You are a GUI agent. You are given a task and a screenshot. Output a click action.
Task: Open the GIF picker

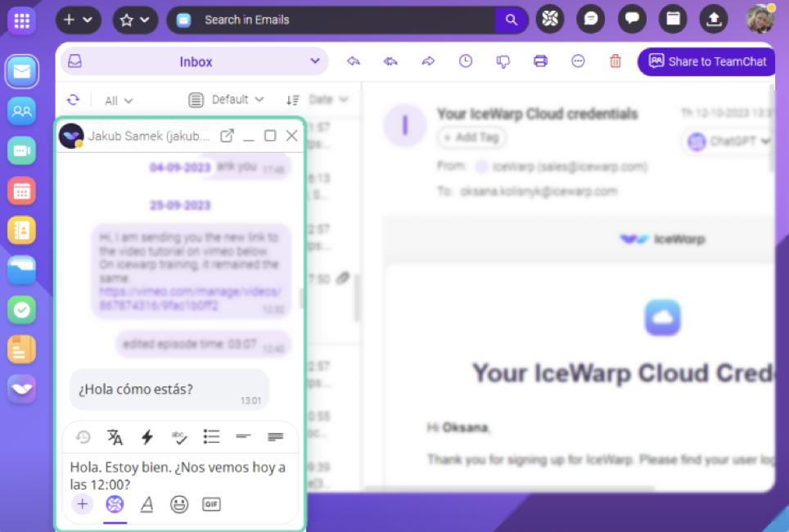click(211, 504)
